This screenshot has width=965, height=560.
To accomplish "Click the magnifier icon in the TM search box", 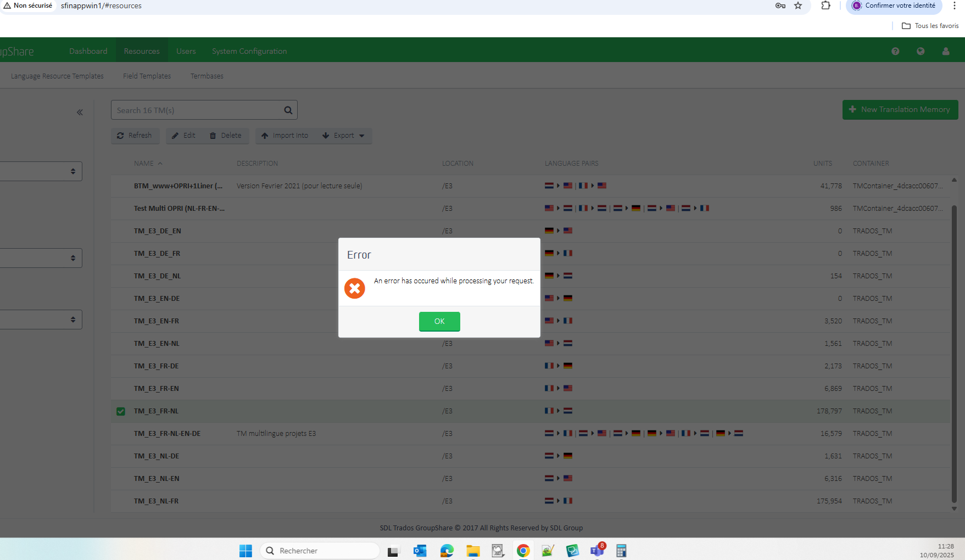I will (x=288, y=110).
